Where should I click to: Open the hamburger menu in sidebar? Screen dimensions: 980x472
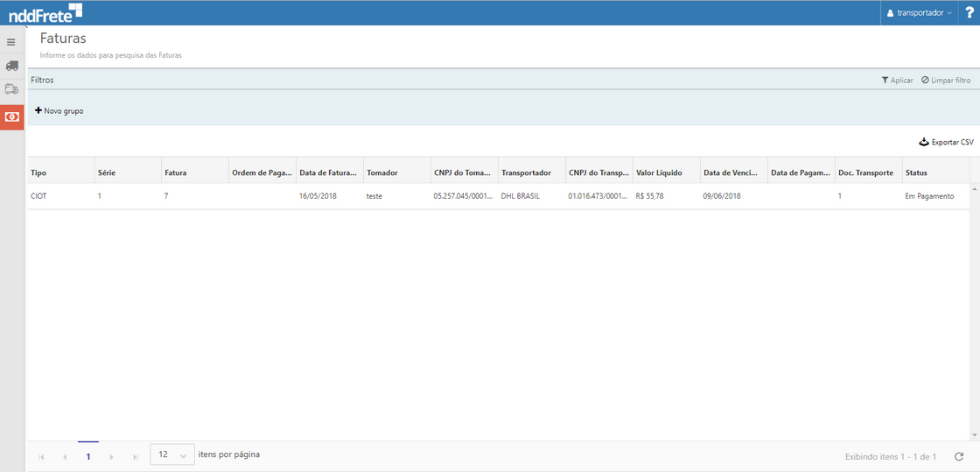pos(11,42)
